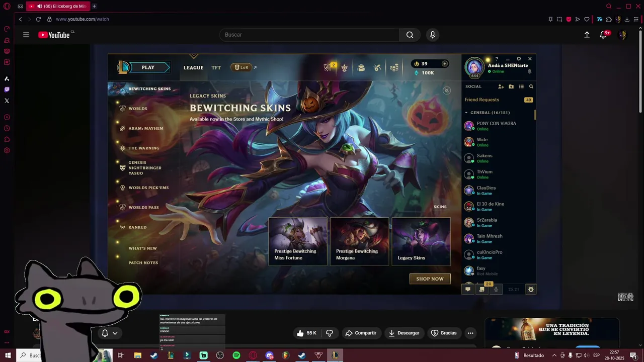Click the YouTube Buscar search field
Image resolution: width=644 pixels, height=362 pixels.
[x=309, y=35]
